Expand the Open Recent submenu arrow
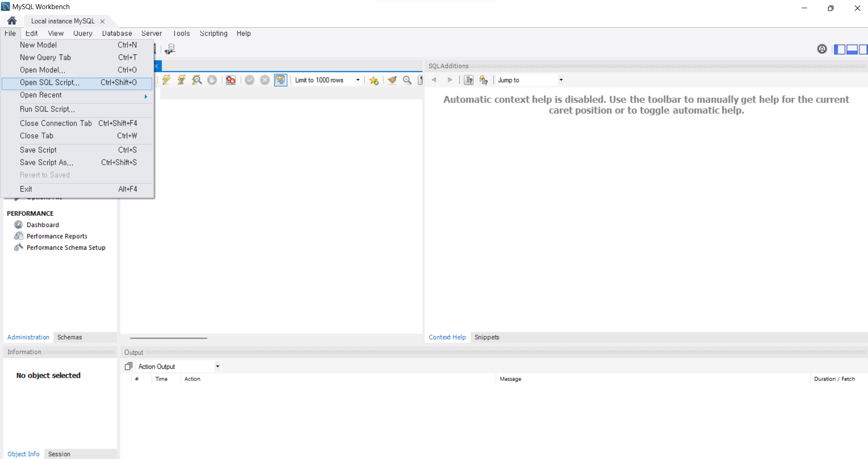This screenshot has width=868, height=459. [x=146, y=96]
